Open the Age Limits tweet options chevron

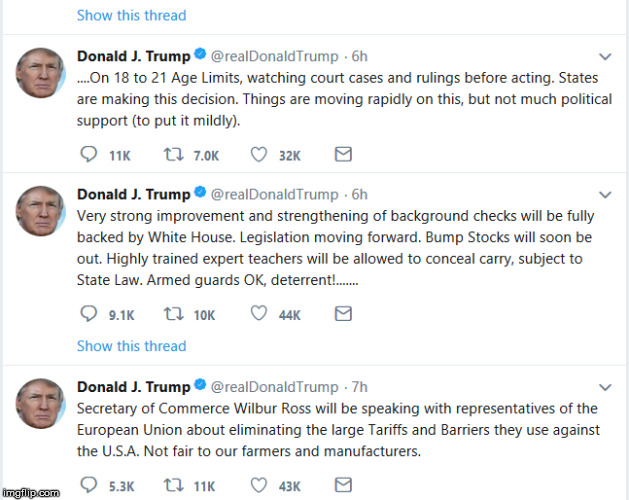605,56
